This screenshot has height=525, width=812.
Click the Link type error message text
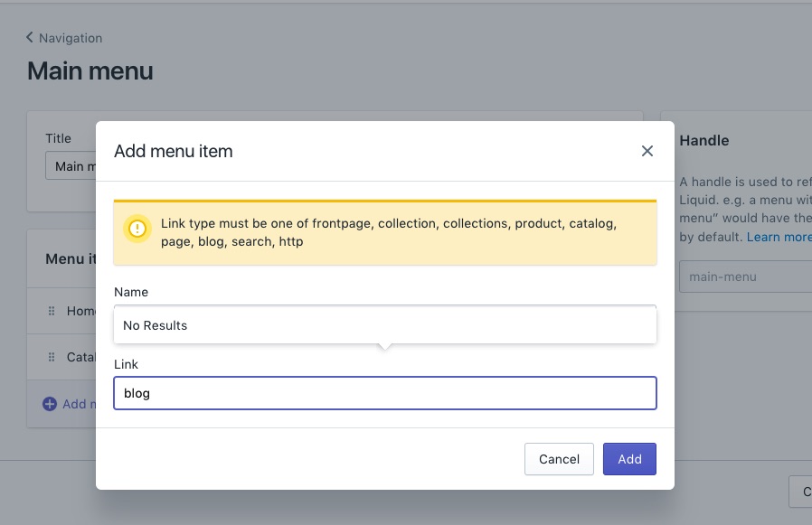point(389,232)
